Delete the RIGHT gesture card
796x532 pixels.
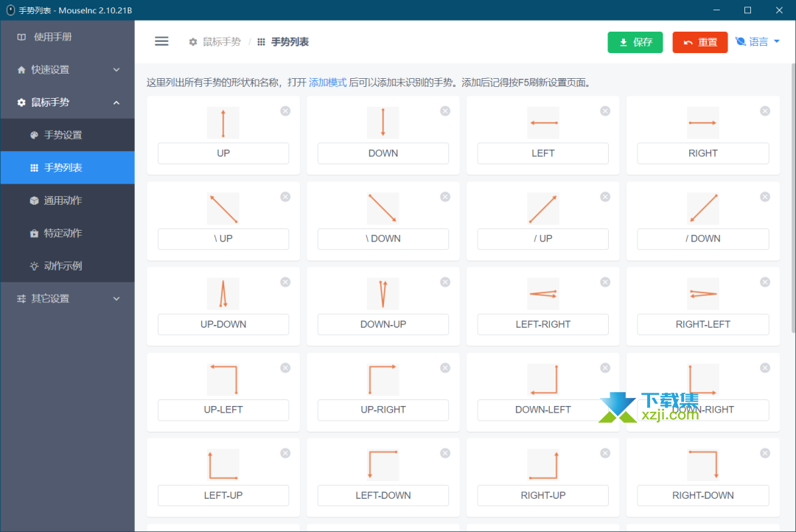click(x=765, y=111)
